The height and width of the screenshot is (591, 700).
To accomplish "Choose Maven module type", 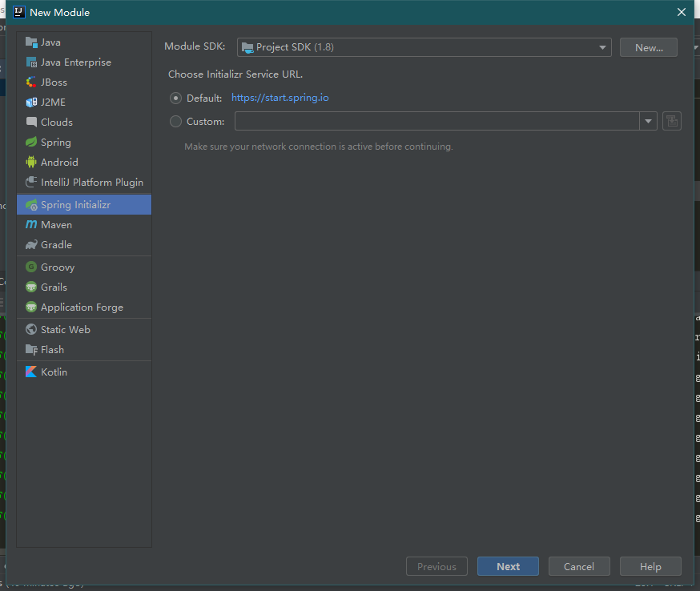I will pyautogui.click(x=84, y=224).
